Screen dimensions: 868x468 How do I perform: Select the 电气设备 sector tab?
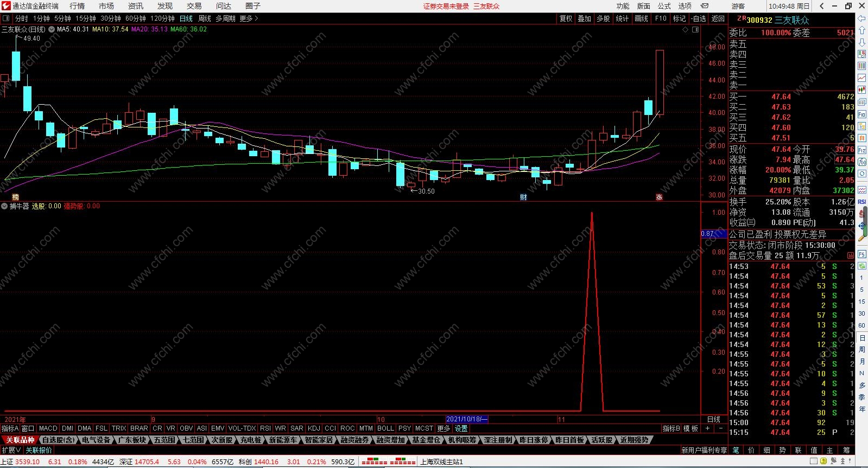pyautogui.click(x=96, y=440)
